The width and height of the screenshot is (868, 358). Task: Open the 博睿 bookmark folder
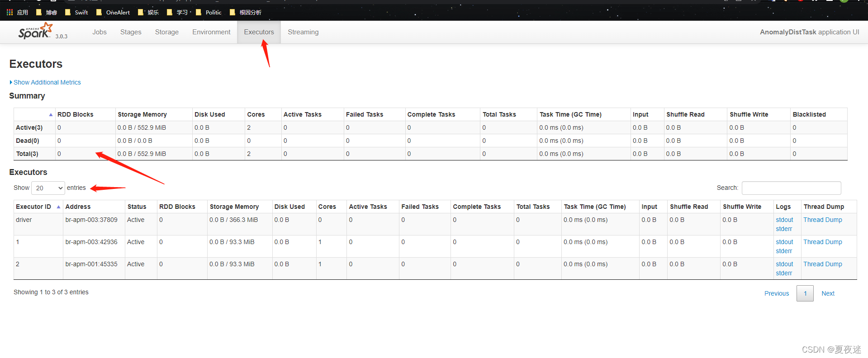click(47, 12)
